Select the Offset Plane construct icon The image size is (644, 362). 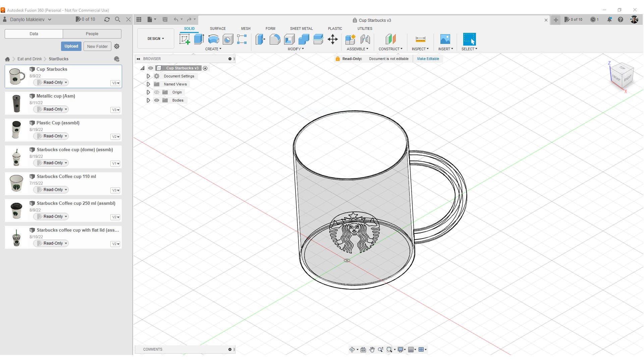pos(390,39)
